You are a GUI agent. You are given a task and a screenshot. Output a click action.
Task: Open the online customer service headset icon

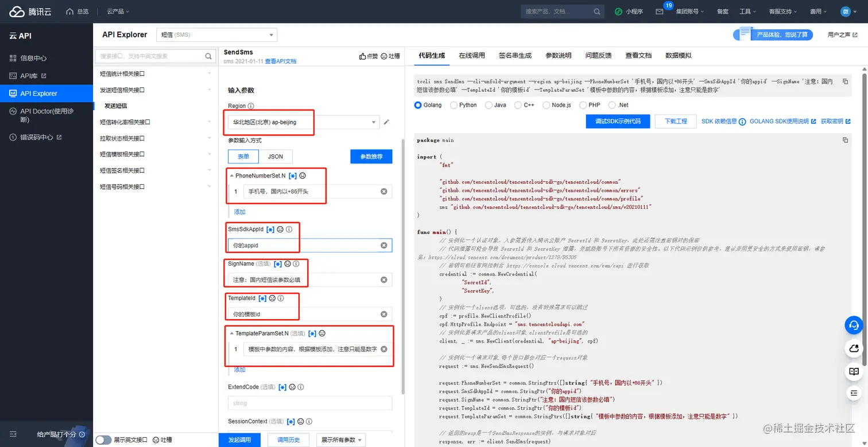[854, 325]
